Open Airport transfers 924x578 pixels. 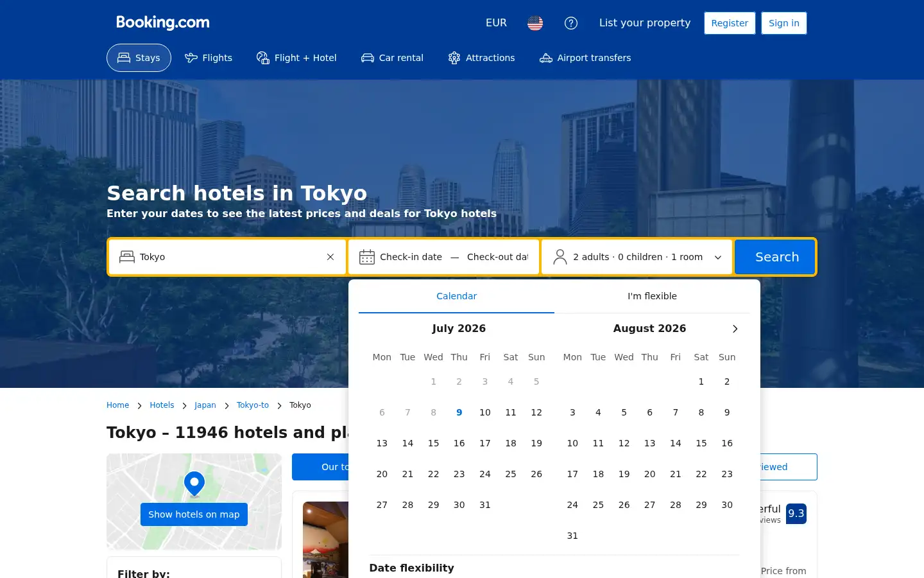pos(585,58)
